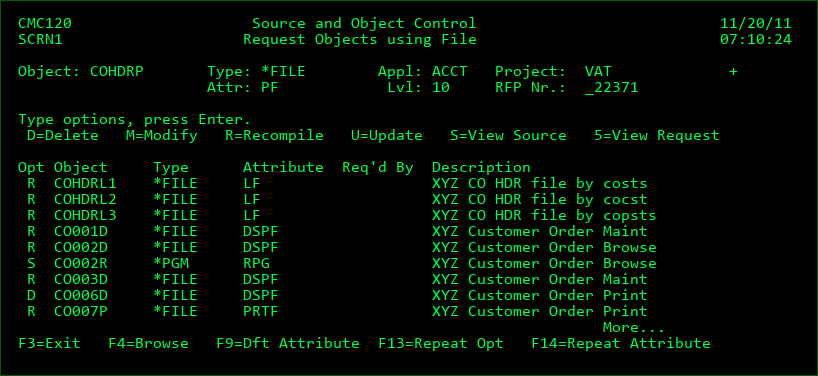Click the Project field value VAT
The image size is (818, 376).
598,71
